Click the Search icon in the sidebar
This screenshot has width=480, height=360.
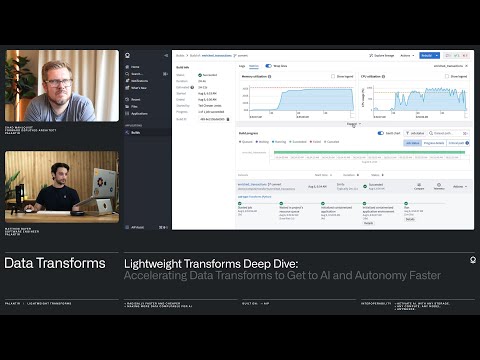point(127,74)
